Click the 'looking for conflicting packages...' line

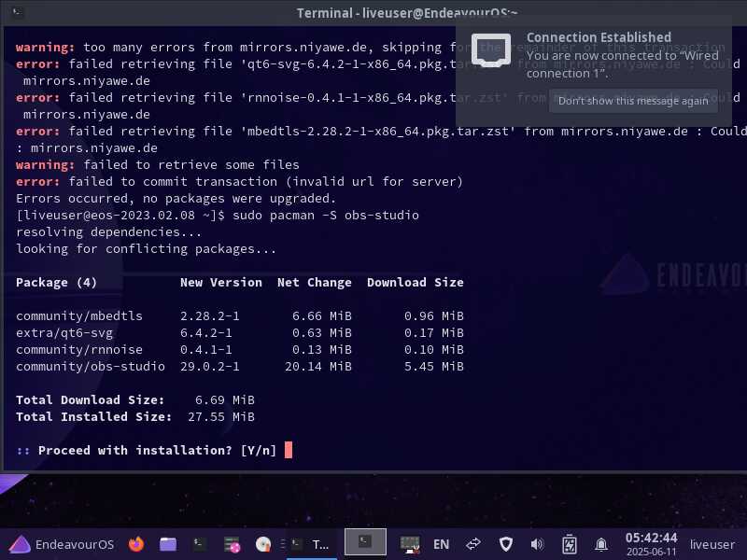[x=146, y=248]
